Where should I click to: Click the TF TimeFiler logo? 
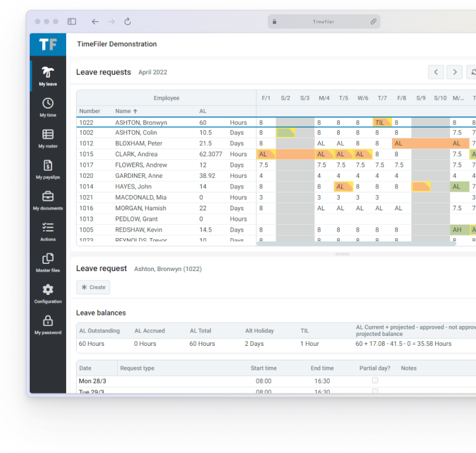[48, 44]
